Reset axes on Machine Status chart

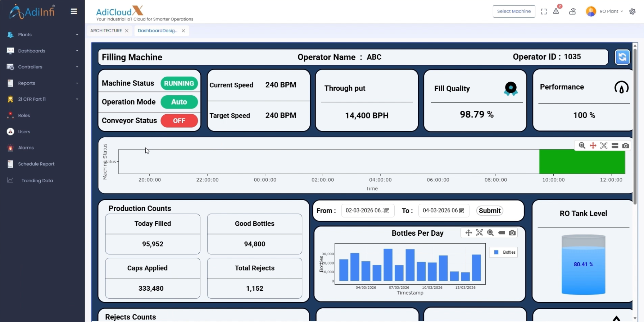[x=604, y=146]
